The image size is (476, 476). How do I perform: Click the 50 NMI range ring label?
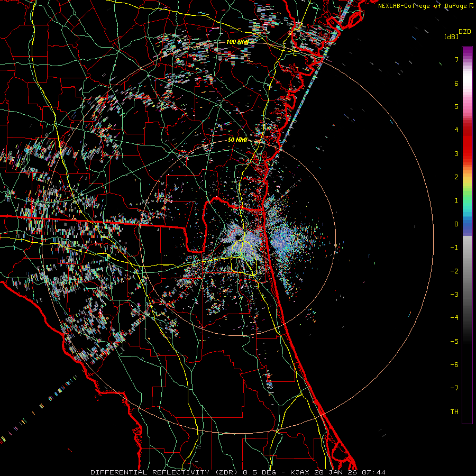[x=237, y=140]
